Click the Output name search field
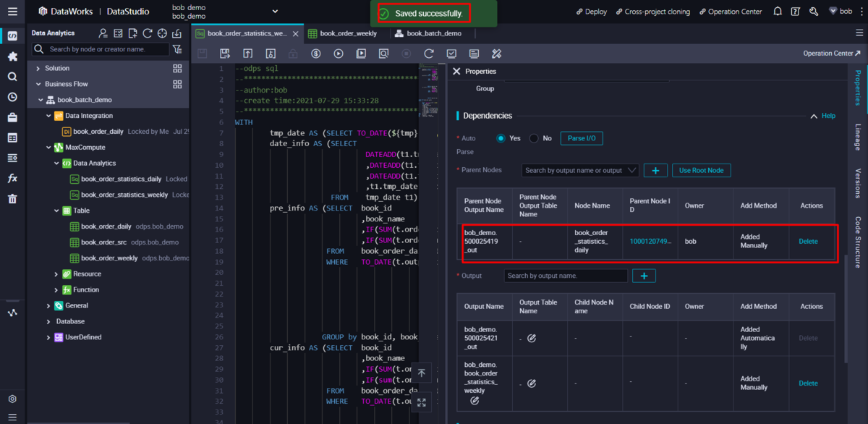This screenshot has height=424, width=868. [x=566, y=276]
